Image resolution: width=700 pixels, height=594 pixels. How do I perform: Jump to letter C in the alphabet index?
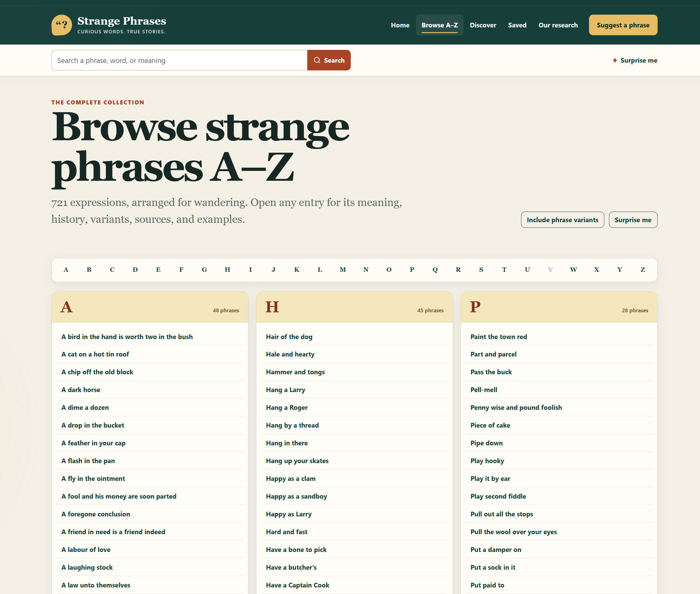pyautogui.click(x=112, y=270)
